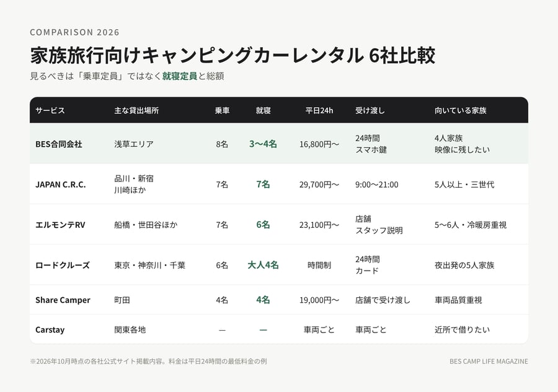Screen dimensions: 558x392
Task: Click the highlighted '就寝定員' in the subtitle
Action: coord(180,76)
